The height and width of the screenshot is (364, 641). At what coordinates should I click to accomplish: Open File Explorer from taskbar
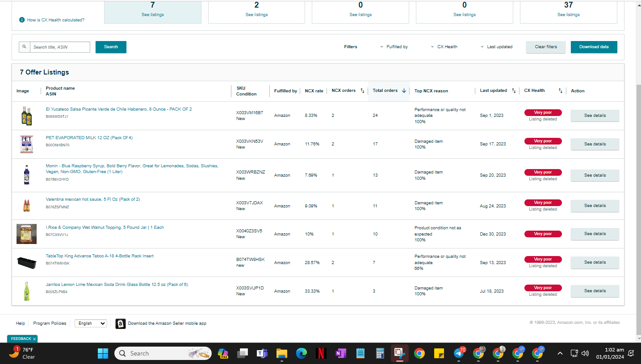[x=281, y=353]
